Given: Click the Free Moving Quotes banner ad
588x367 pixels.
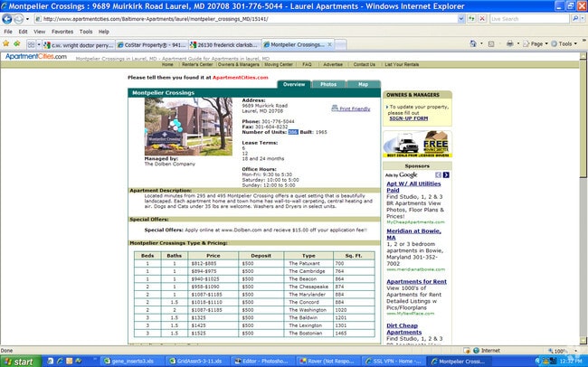Looking at the screenshot, I should 417,145.
